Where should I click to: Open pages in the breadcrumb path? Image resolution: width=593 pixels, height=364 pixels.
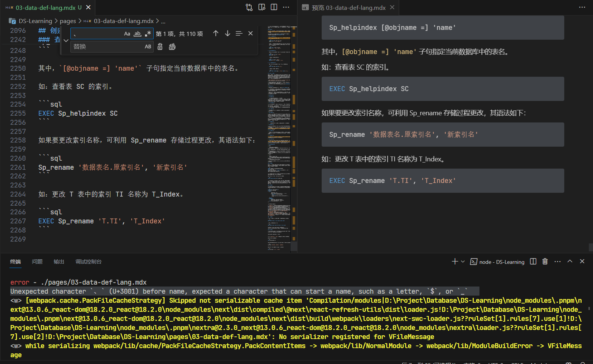coord(68,21)
